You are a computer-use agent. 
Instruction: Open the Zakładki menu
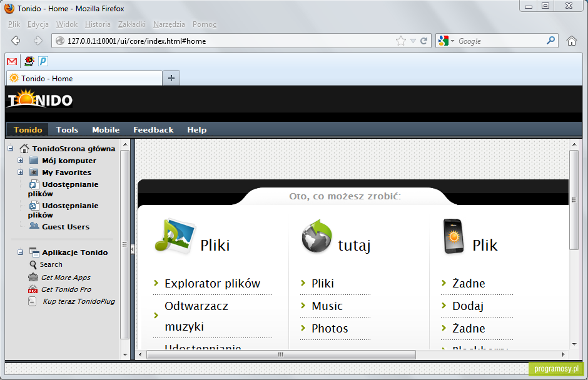(x=131, y=24)
